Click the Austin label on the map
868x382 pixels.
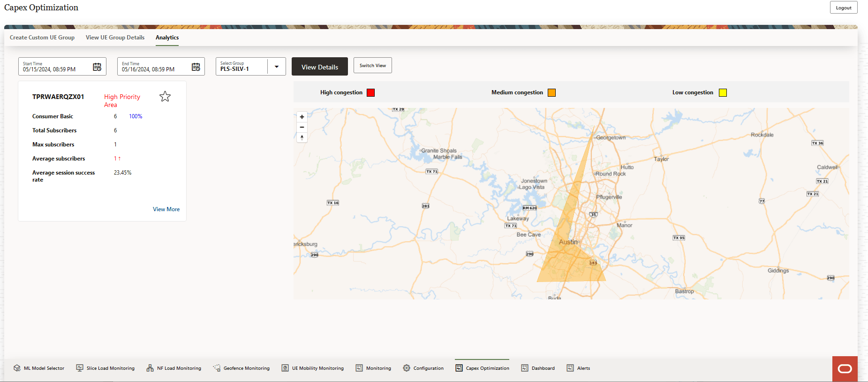pyautogui.click(x=568, y=242)
